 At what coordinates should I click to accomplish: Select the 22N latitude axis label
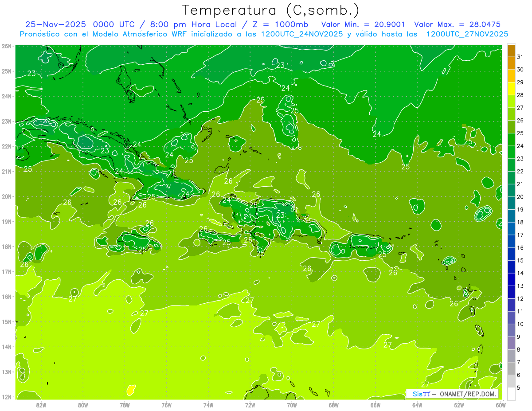[6, 146]
